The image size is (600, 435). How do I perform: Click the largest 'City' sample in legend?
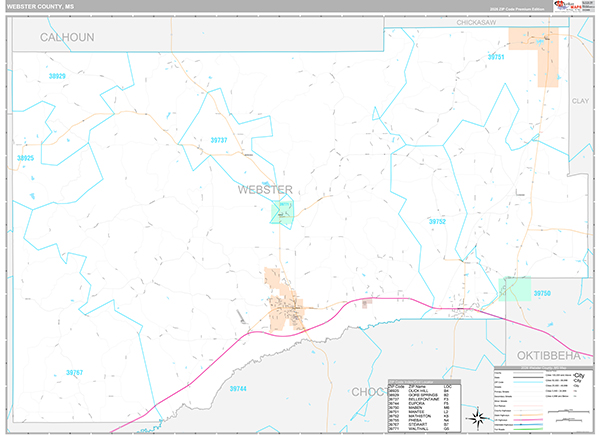click(x=579, y=376)
